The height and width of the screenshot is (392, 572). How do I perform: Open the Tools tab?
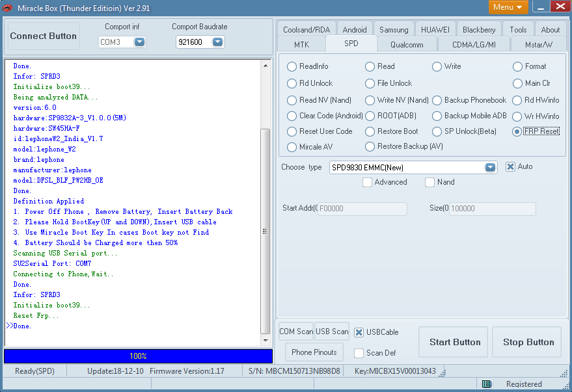coord(518,29)
